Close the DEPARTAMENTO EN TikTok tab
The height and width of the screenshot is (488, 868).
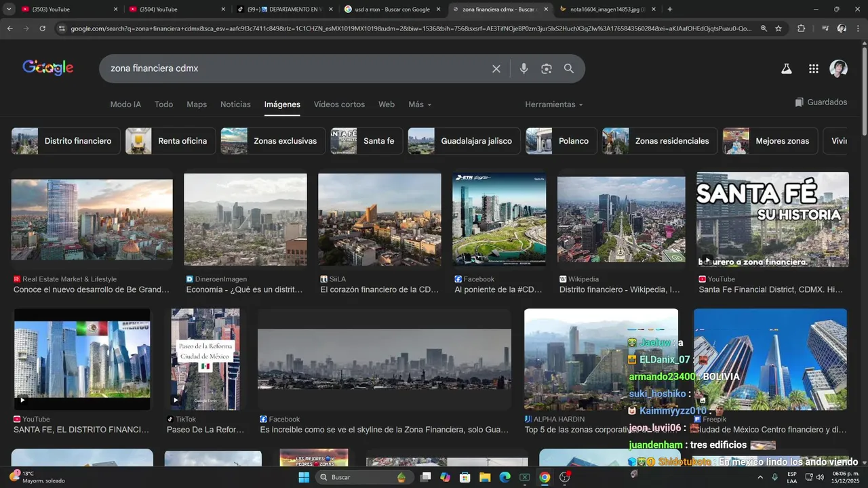(x=331, y=9)
